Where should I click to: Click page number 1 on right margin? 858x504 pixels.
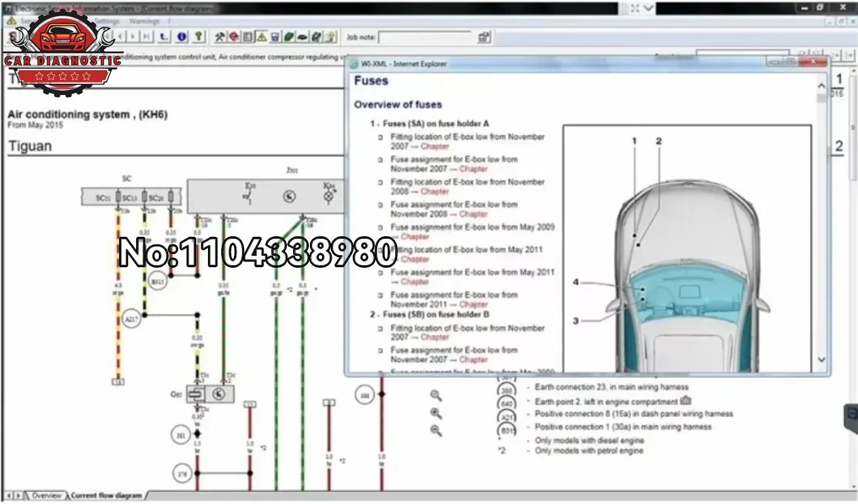(838, 79)
